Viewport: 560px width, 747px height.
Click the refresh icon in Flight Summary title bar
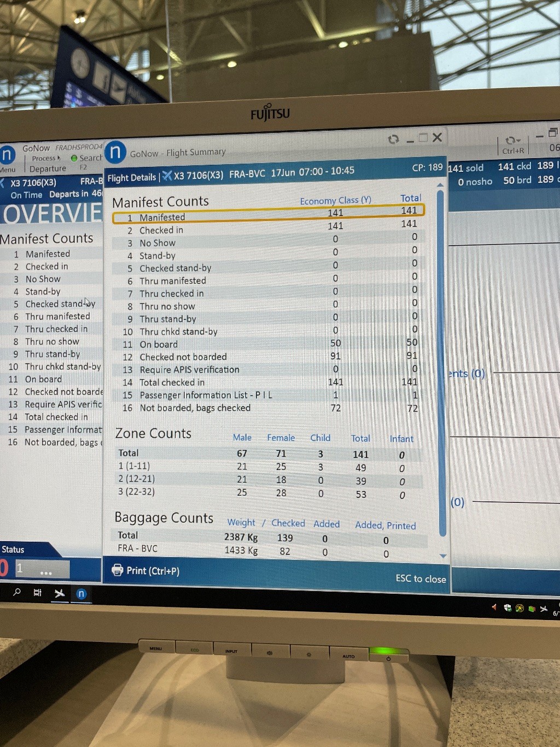tap(393, 139)
